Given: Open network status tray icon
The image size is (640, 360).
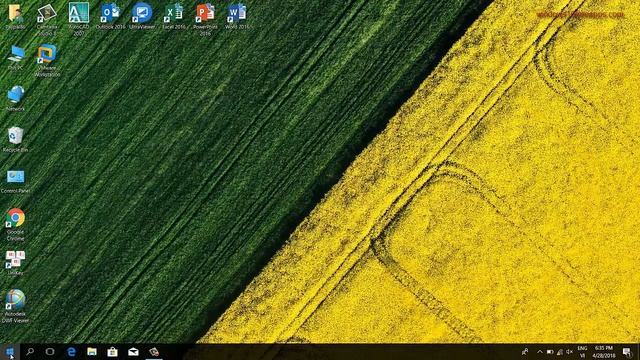Looking at the screenshot, I should point(560,352).
